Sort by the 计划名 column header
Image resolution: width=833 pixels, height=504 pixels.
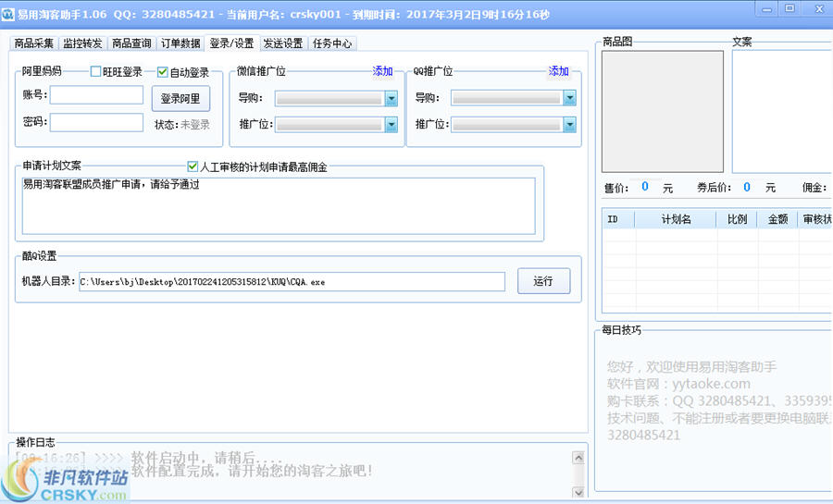(x=676, y=220)
